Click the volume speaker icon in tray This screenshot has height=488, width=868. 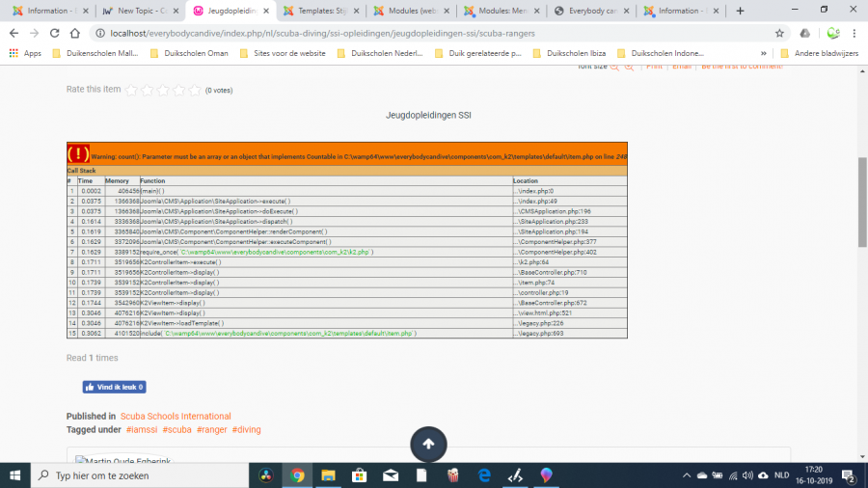click(747, 475)
